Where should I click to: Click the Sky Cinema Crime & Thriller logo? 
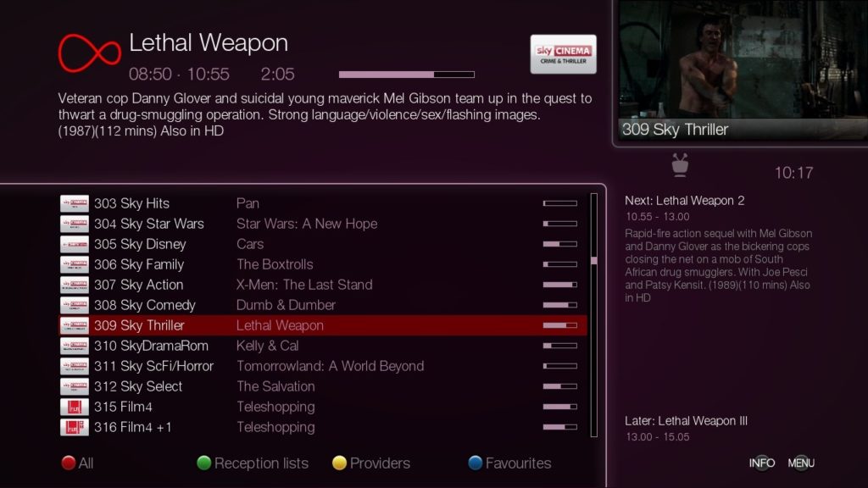[x=563, y=54]
